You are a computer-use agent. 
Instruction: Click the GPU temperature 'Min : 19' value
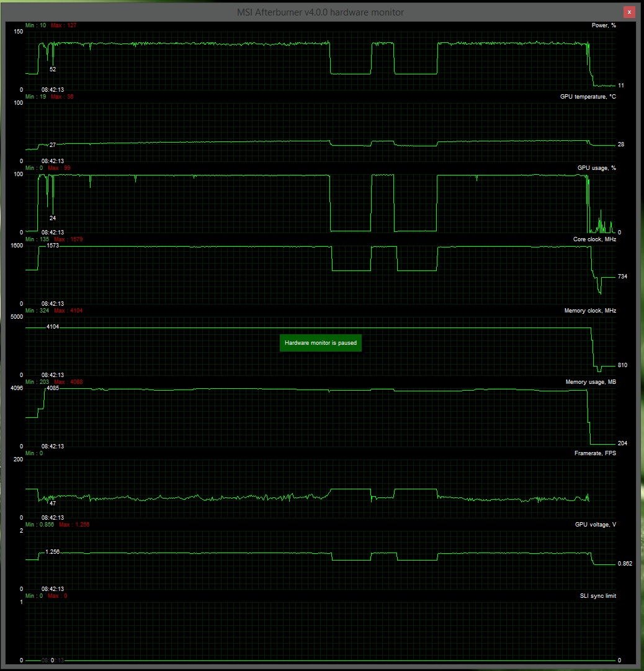[x=35, y=97]
